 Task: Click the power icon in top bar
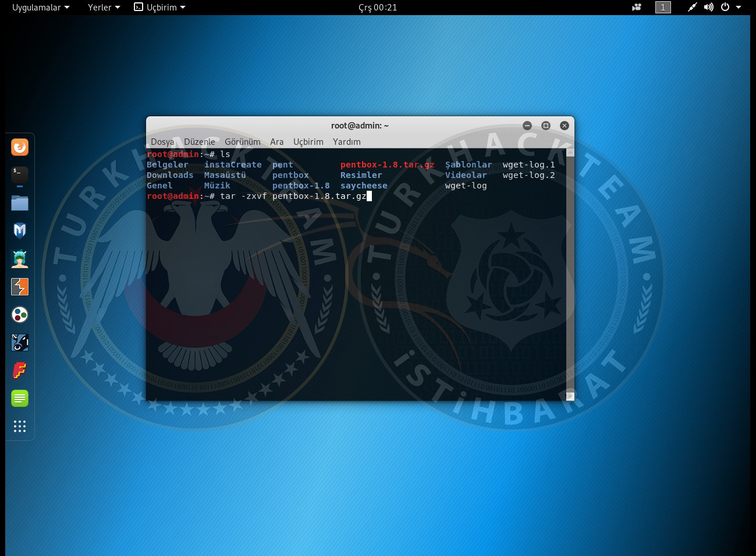pyautogui.click(x=725, y=8)
